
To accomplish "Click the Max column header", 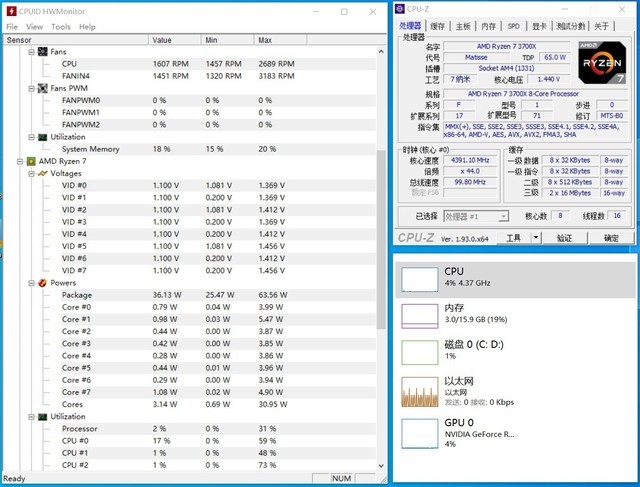I will pyautogui.click(x=280, y=40).
